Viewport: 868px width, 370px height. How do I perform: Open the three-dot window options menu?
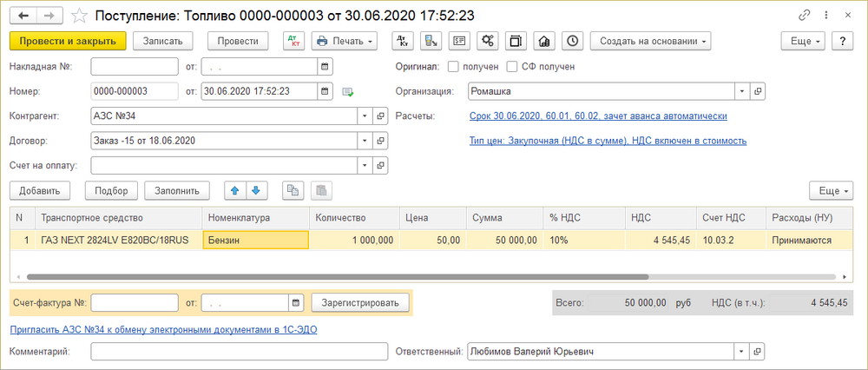point(826,16)
